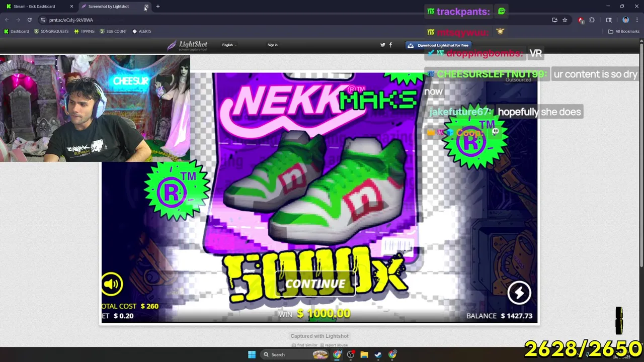The image size is (644, 362).
Task: Open a new browser tab
Action: pyautogui.click(x=157, y=7)
